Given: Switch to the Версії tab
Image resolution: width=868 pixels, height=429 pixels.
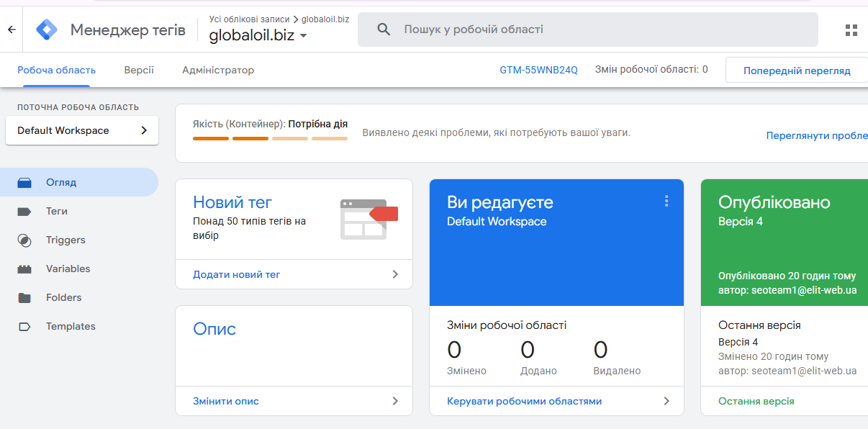Looking at the screenshot, I should (x=139, y=71).
